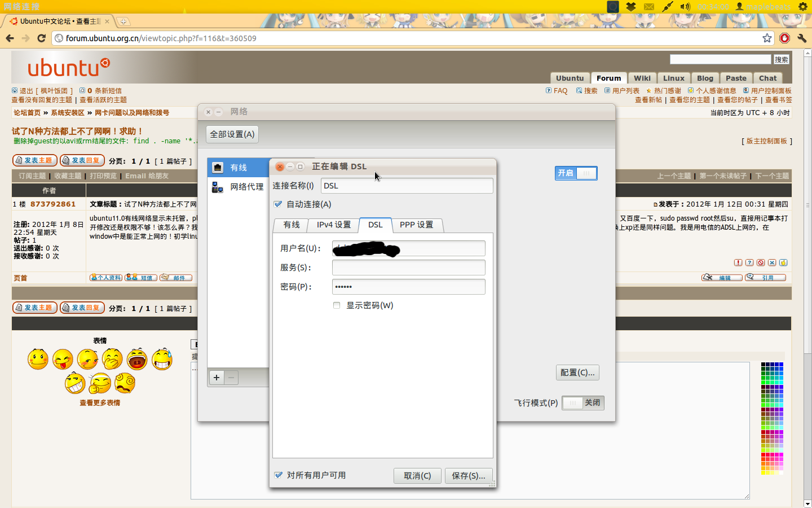Toggle the 自动连接(A) checkbox
Viewport: 812px width, 508px height.
click(278, 204)
